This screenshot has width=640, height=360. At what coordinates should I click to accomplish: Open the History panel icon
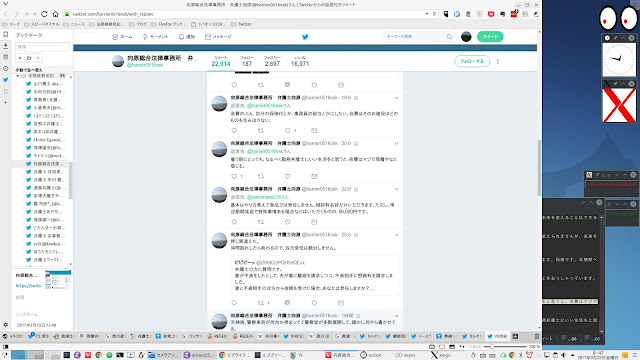tap(6, 69)
